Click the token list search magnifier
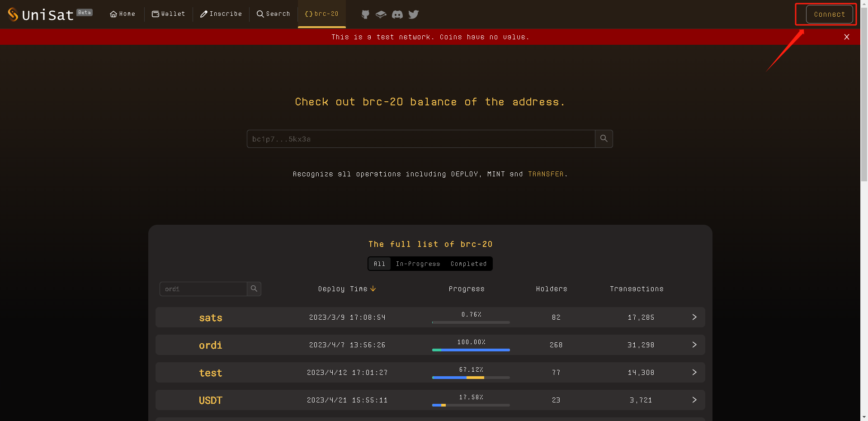The width and height of the screenshot is (868, 421). (254, 289)
